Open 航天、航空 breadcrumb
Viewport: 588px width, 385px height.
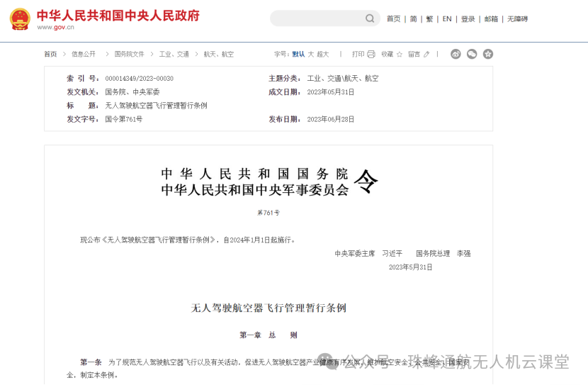(219, 54)
